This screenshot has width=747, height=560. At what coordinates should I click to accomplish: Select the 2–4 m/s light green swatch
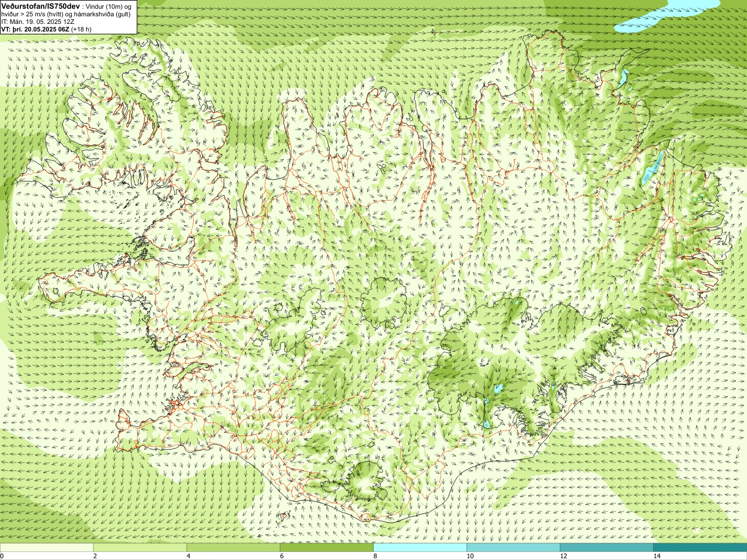click(x=140, y=548)
